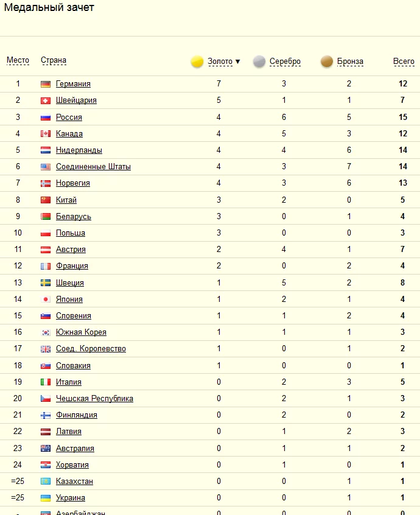Open the Чешская Республика link
This screenshot has height=515, width=420.
click(94, 399)
